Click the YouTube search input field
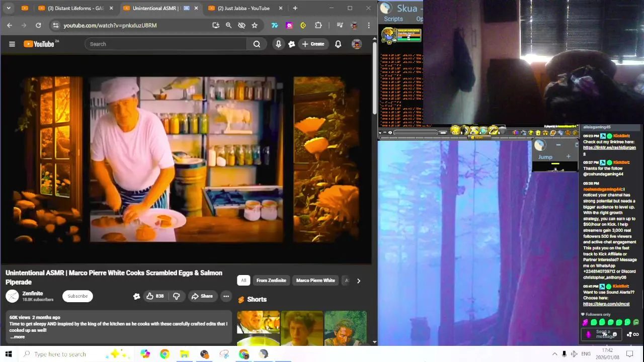The width and height of the screenshot is (644, 362). tap(166, 44)
